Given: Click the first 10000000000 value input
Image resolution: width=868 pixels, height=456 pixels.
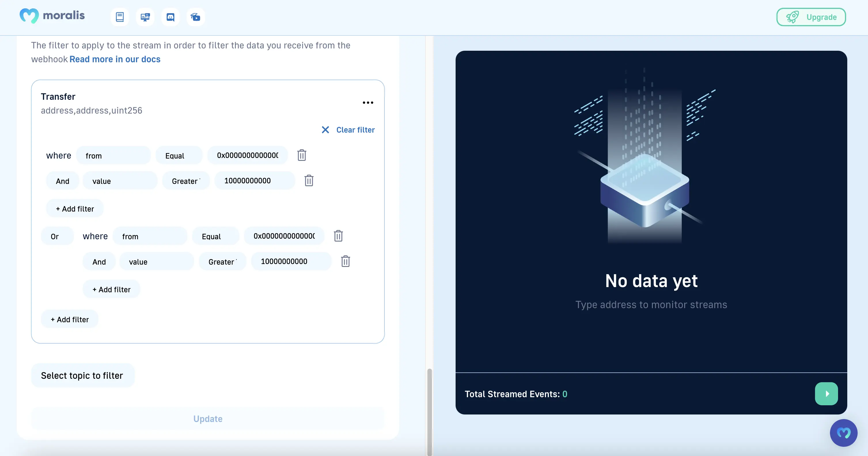Looking at the screenshot, I should tap(254, 181).
